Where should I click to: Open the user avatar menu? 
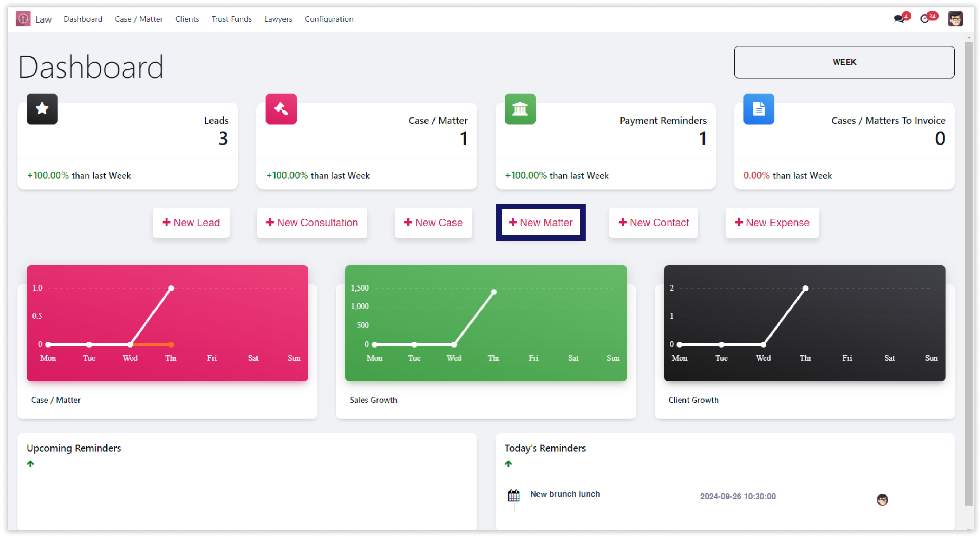955,19
